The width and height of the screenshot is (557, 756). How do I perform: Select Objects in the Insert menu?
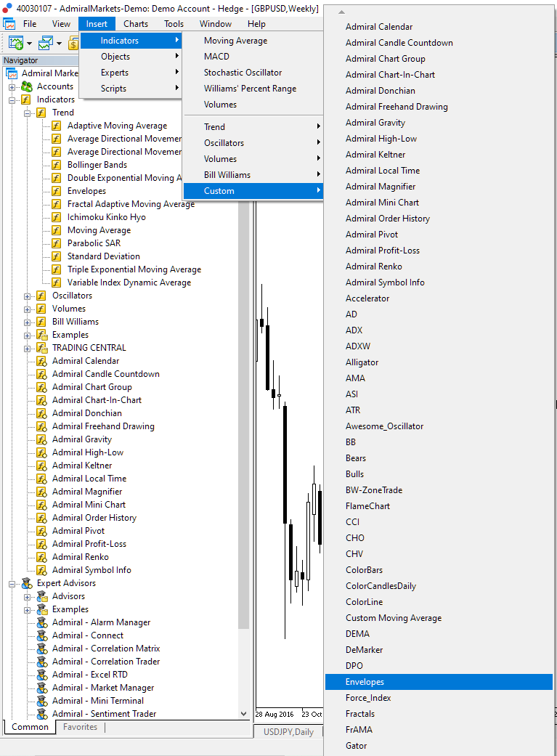131,57
